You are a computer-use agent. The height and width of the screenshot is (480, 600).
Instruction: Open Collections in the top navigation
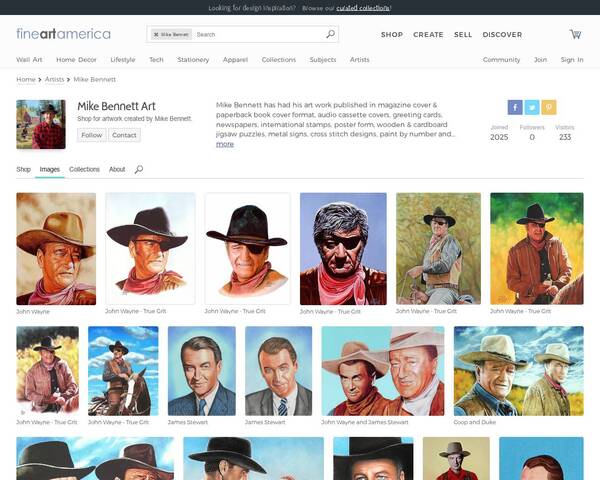click(x=279, y=60)
